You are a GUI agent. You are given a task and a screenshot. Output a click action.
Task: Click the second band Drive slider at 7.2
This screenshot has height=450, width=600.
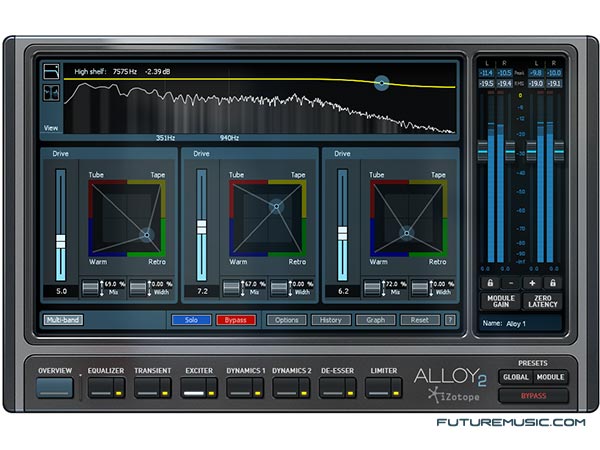coord(201,227)
